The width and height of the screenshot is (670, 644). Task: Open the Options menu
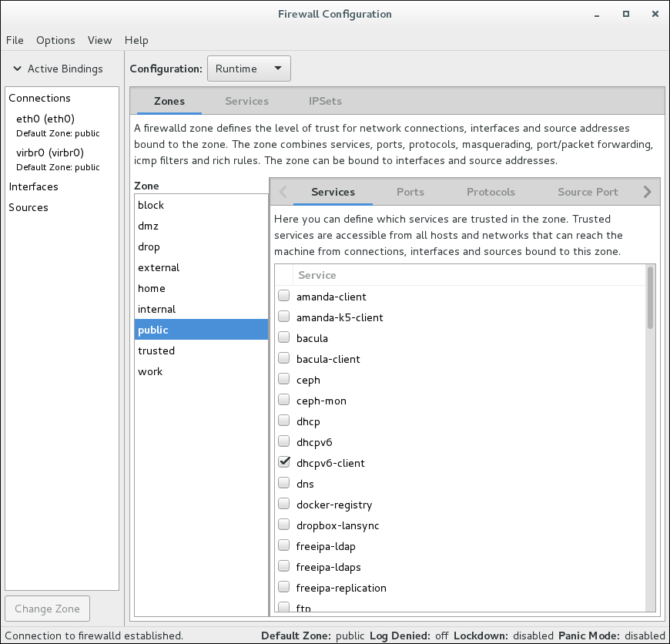point(55,40)
